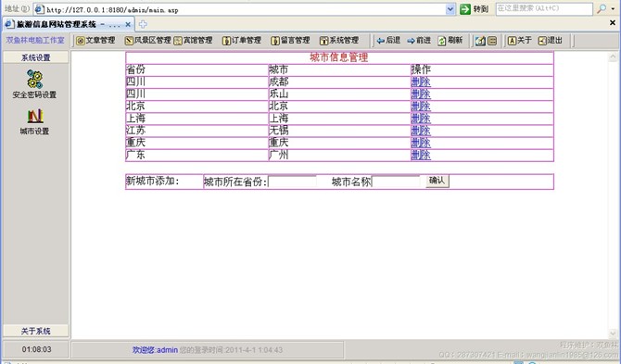This screenshot has height=364, width=621.
Task: Close the 旅游信息网站管理系统 tab
Action: [x=128, y=24]
